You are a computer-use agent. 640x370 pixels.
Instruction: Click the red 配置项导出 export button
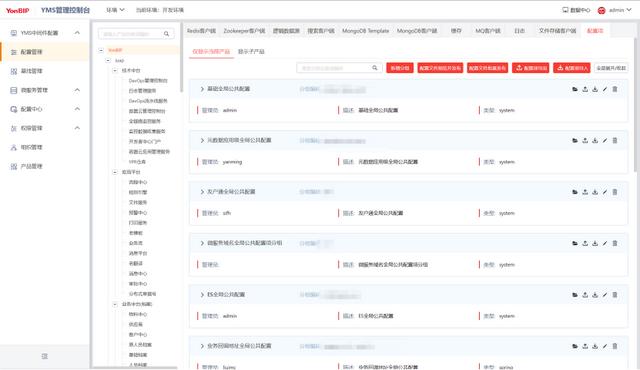531,68
